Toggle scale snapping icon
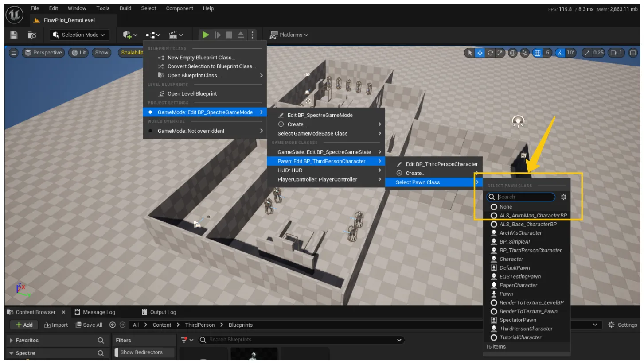644x364 pixels. pyautogui.click(x=587, y=53)
